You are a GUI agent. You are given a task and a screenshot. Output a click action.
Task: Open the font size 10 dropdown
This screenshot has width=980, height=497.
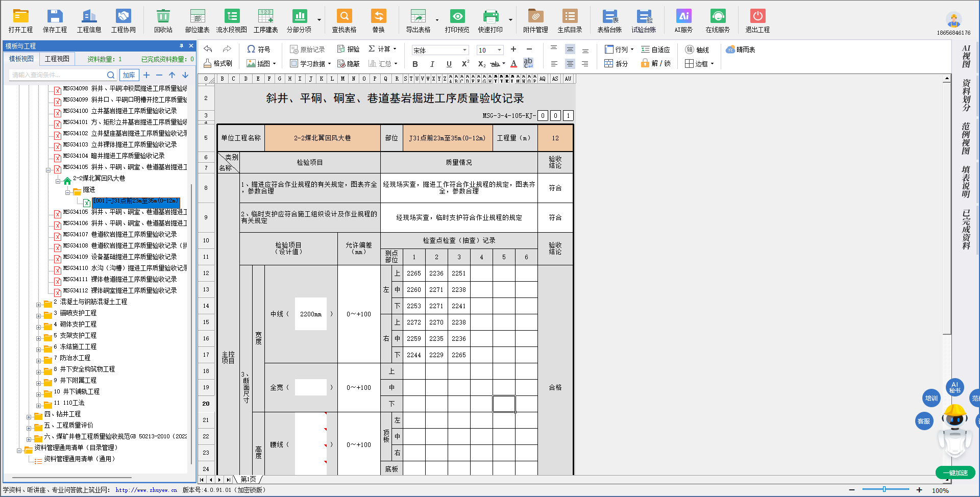coord(499,50)
